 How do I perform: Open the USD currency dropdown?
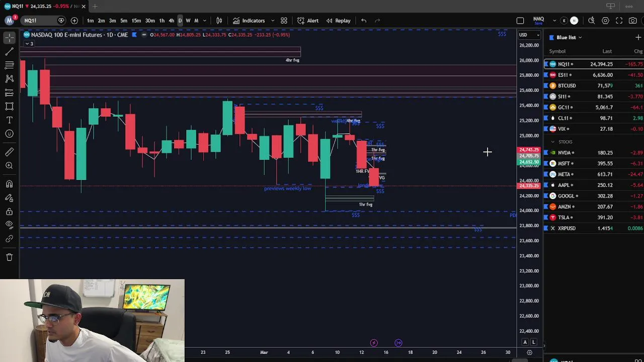tap(530, 35)
